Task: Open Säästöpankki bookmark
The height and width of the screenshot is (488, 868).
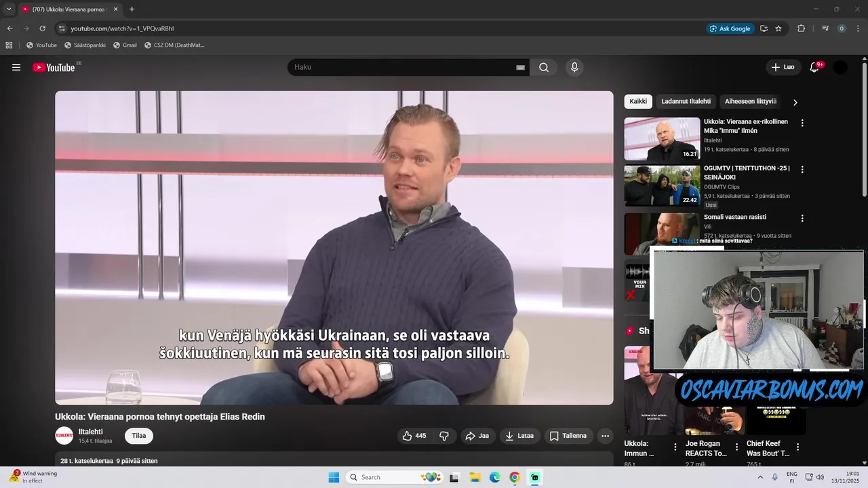Action: point(85,45)
